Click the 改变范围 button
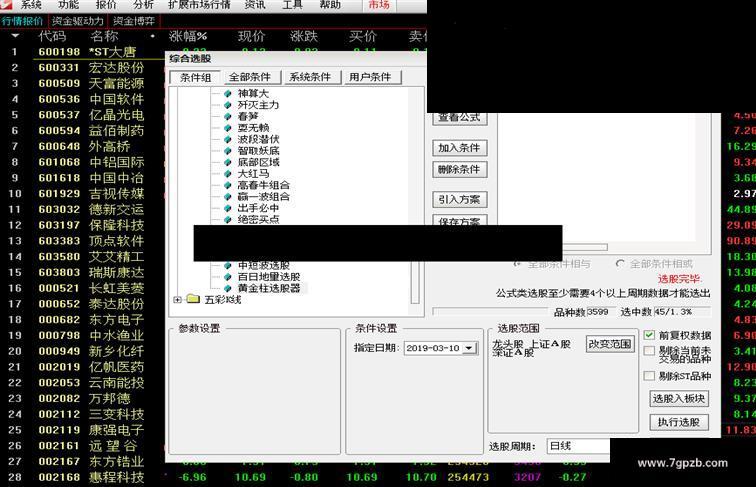Image resolution: width=756 pixels, height=487 pixels. click(x=610, y=344)
